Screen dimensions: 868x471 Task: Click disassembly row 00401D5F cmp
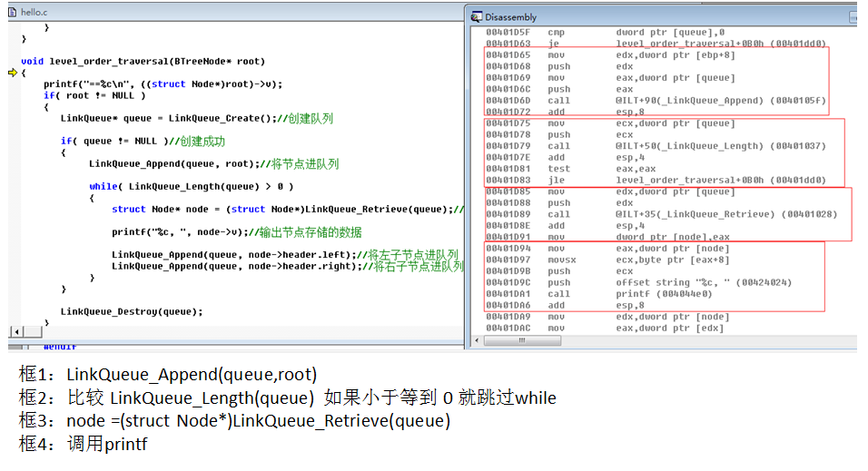(x=605, y=32)
